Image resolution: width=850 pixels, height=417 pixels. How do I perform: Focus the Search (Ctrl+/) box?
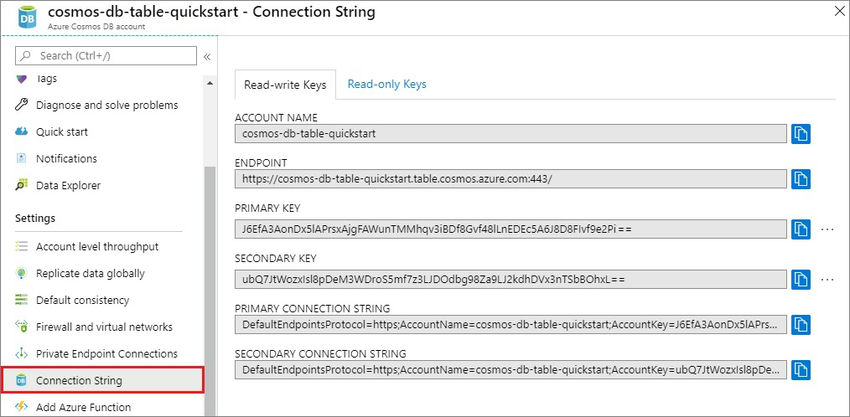(x=106, y=55)
